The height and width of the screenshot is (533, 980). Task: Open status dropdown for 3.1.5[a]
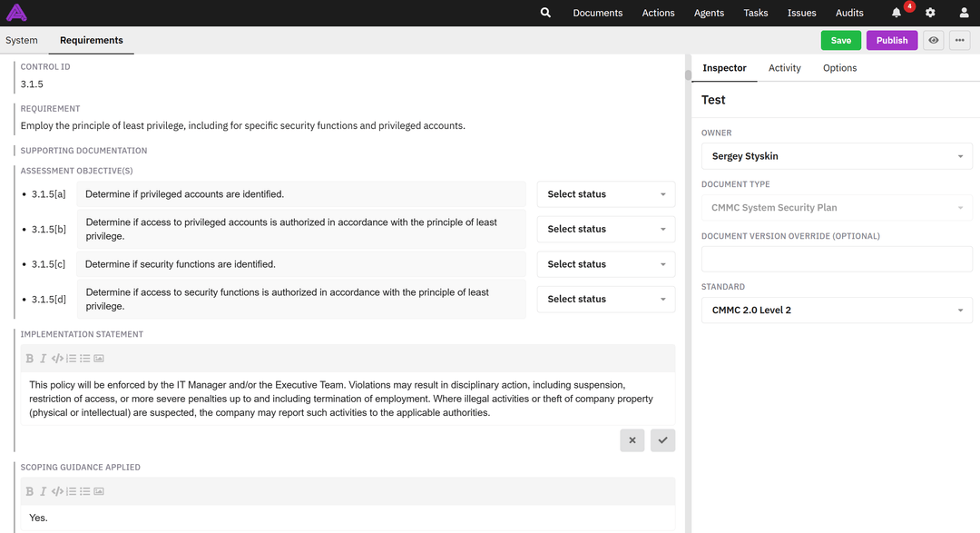click(605, 194)
